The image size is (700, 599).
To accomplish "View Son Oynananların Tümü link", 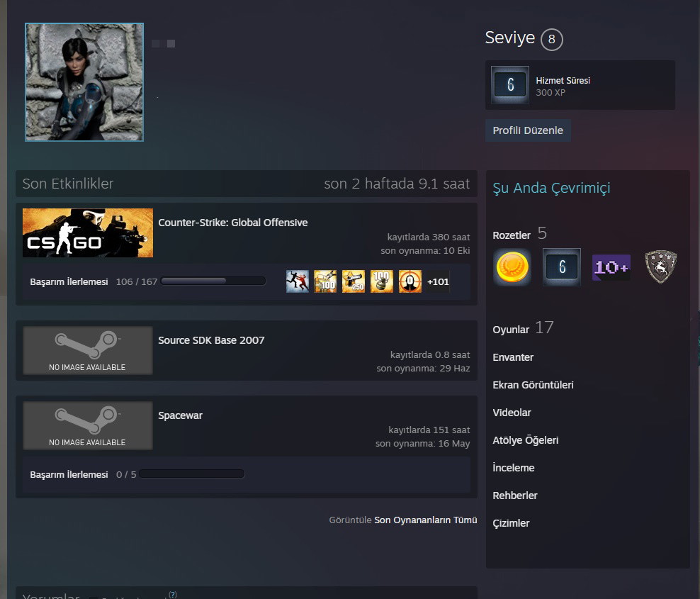I will 425,520.
